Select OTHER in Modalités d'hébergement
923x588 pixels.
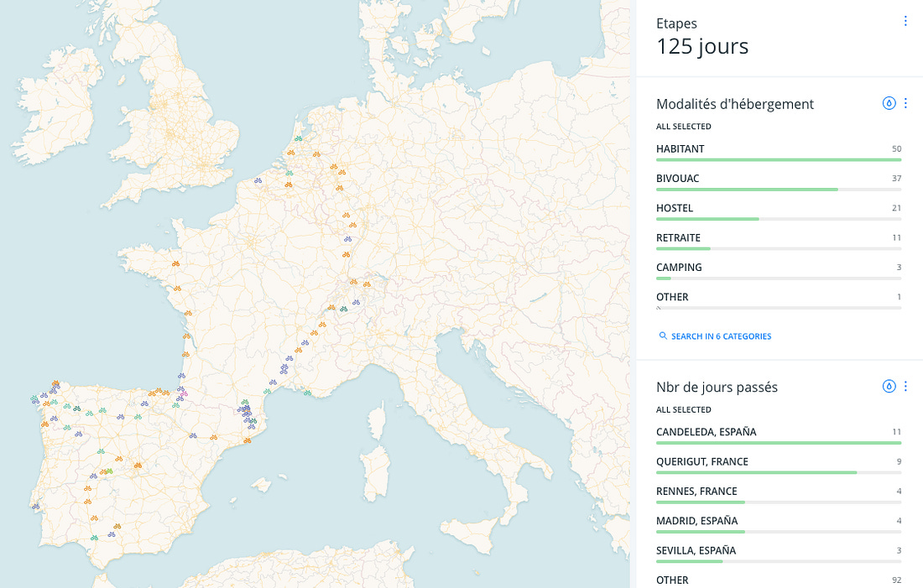pos(778,300)
